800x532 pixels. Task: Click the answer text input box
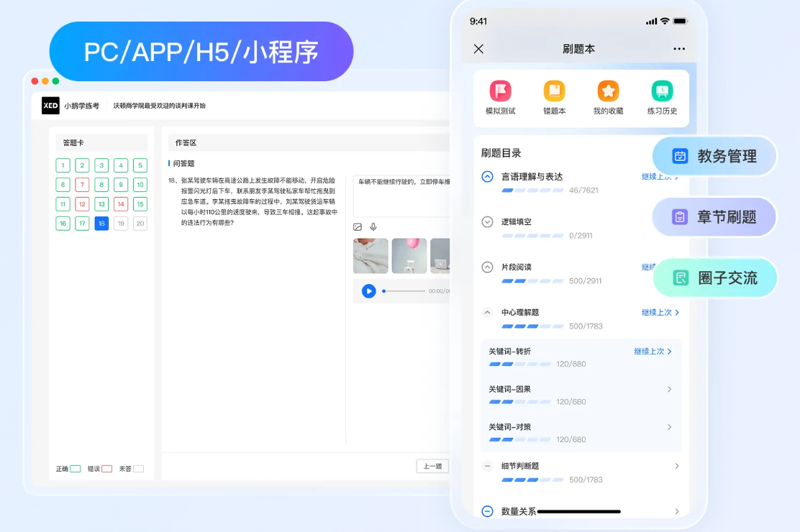pos(401,196)
